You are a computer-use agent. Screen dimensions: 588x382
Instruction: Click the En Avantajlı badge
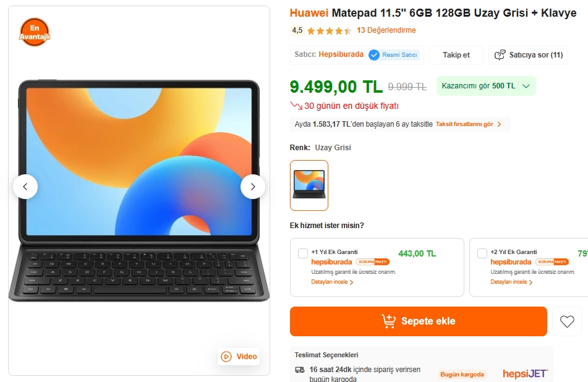pyautogui.click(x=34, y=32)
